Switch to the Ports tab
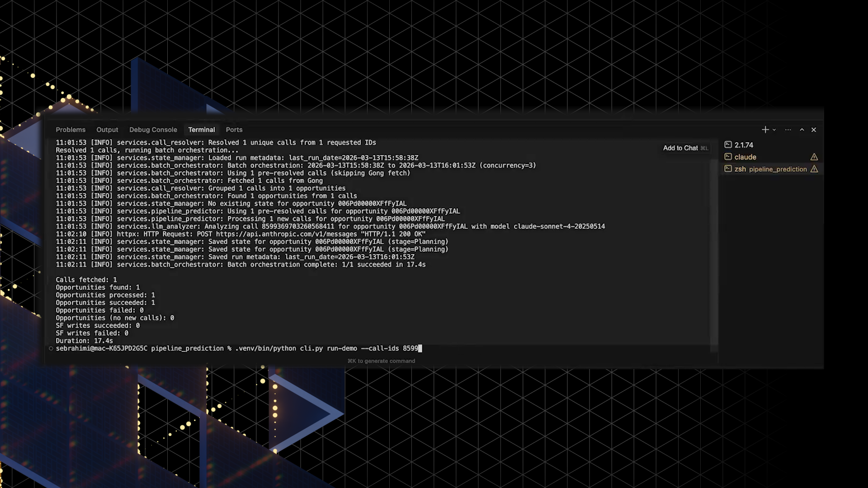The height and width of the screenshot is (488, 868). pyautogui.click(x=234, y=130)
